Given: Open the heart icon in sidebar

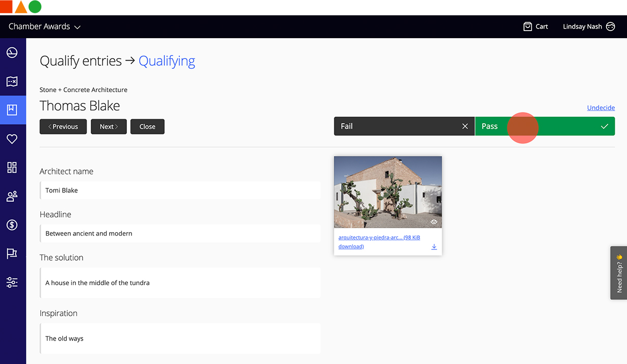Looking at the screenshot, I should (x=12, y=139).
